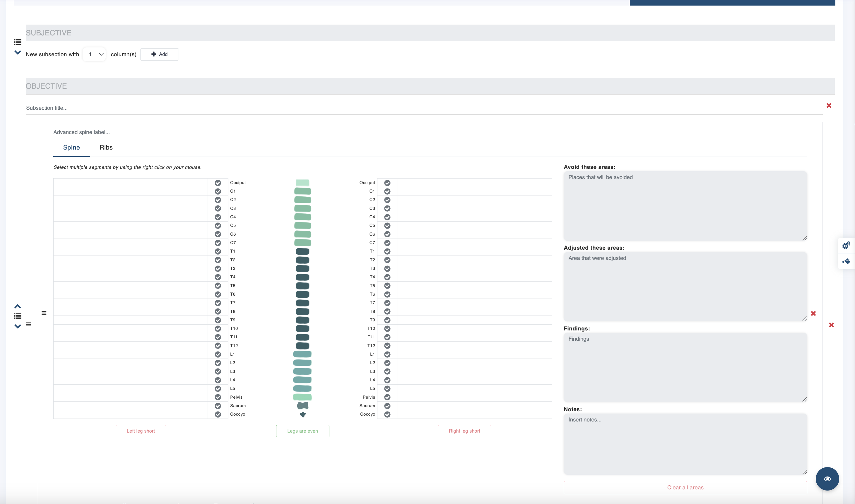
Task: Click the light green Occiput segment swatch
Action: [302, 183]
